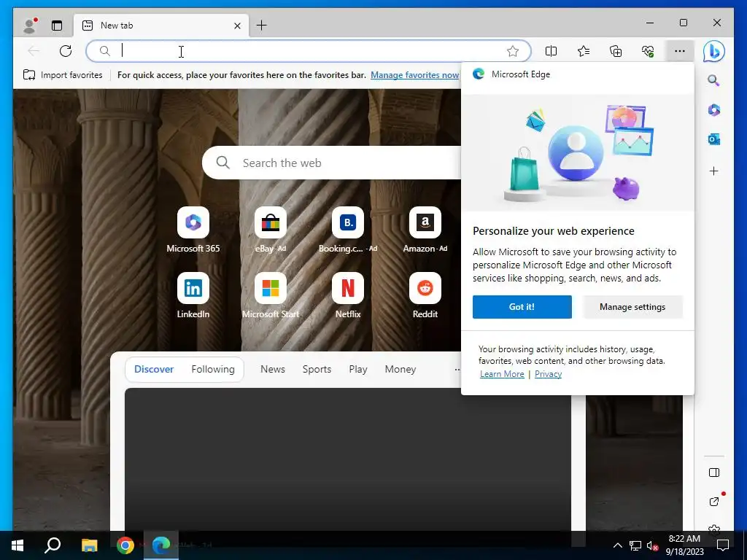Click the Search the web box

tap(333, 163)
